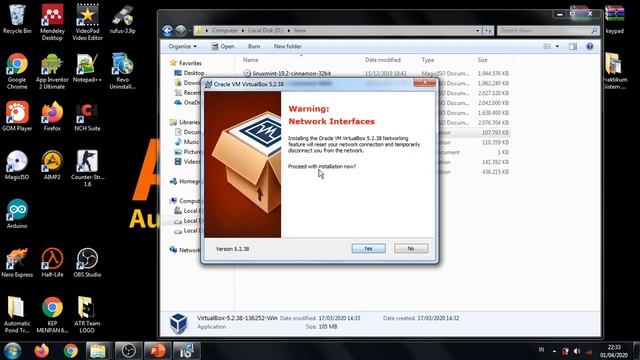Click No in VirtualBox warning dialog
Viewport: 640px width, 360px height.
(x=411, y=248)
